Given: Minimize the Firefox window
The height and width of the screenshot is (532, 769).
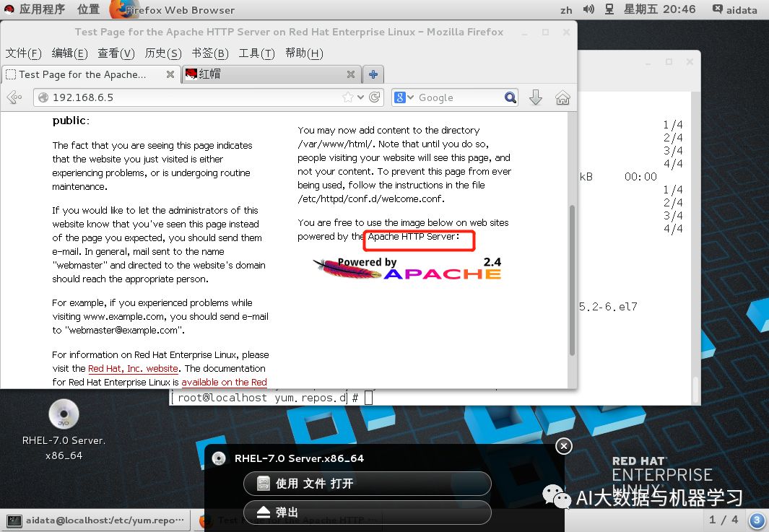Looking at the screenshot, I should (x=525, y=32).
